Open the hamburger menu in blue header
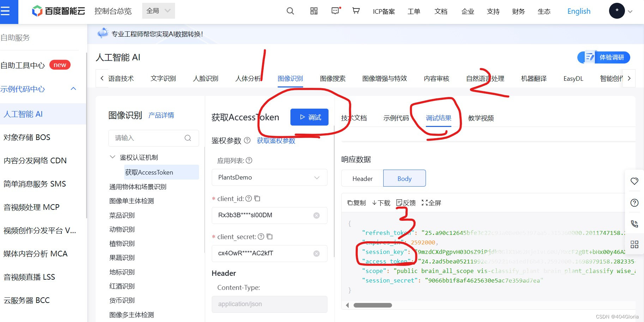This screenshot has width=644, height=322. click(5, 11)
